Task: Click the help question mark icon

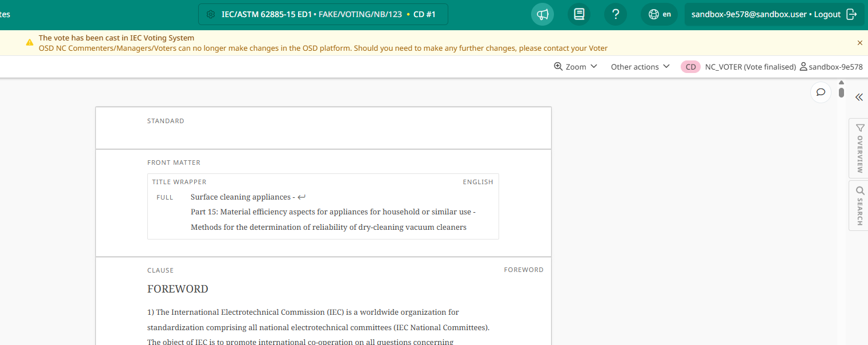Action: 616,14
